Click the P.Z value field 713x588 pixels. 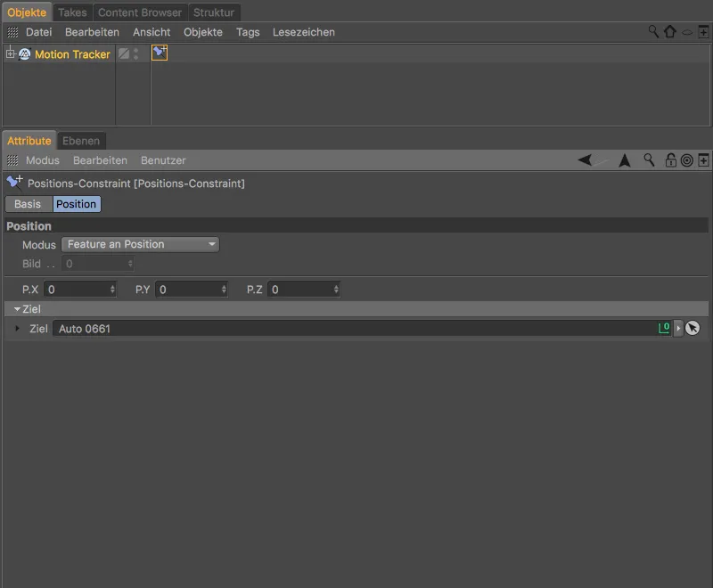pos(304,290)
